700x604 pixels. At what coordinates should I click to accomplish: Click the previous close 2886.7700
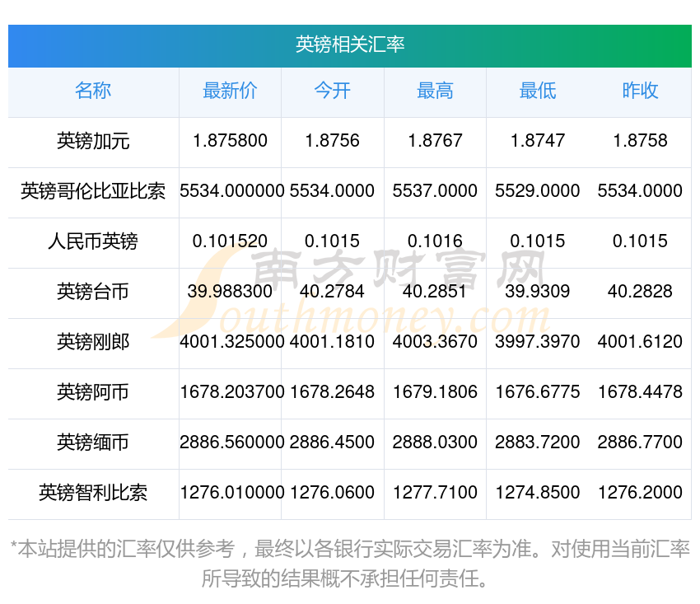click(x=640, y=442)
